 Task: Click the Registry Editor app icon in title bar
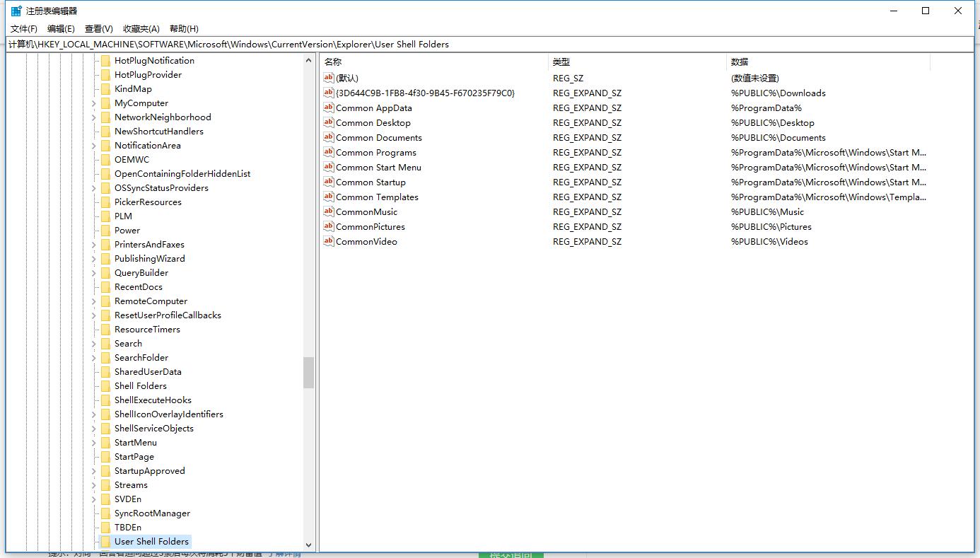click(x=16, y=11)
